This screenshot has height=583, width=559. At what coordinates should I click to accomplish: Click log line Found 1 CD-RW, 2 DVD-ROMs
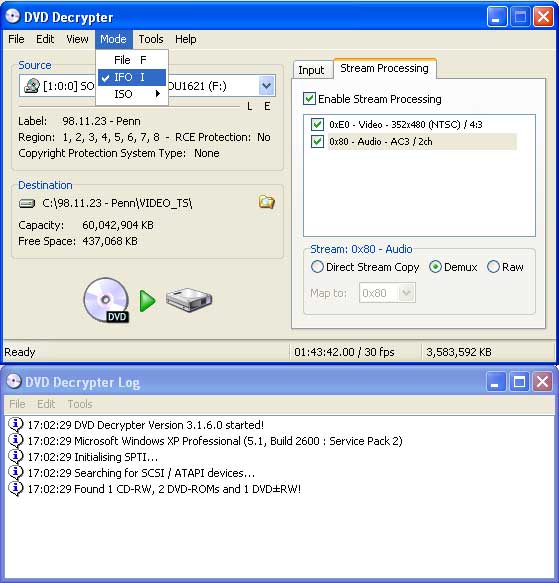(x=164, y=489)
